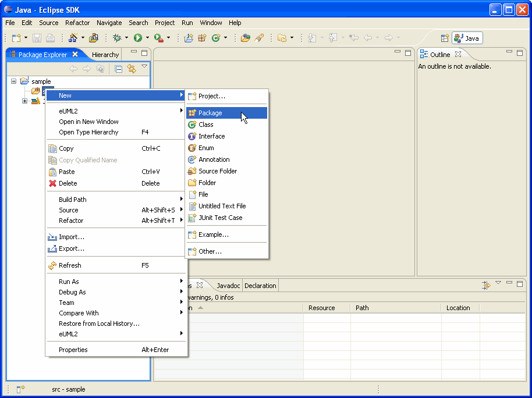
Task: Switch to the Declaration tab
Action: (260, 286)
